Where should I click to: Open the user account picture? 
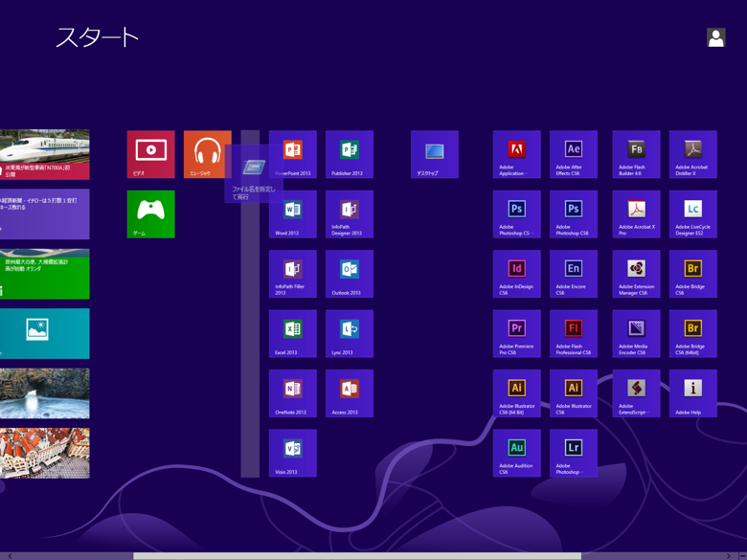point(715,37)
